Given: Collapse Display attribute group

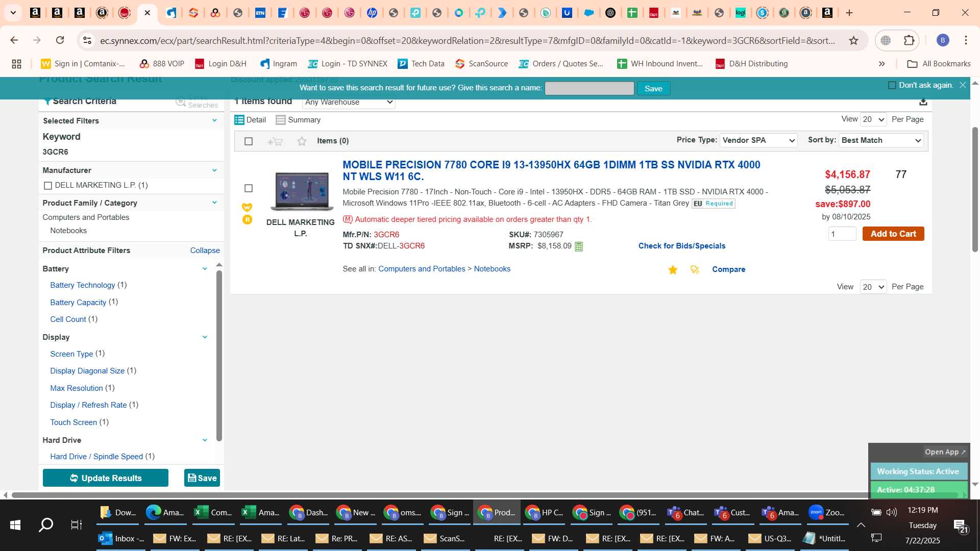Looking at the screenshot, I should [205, 337].
